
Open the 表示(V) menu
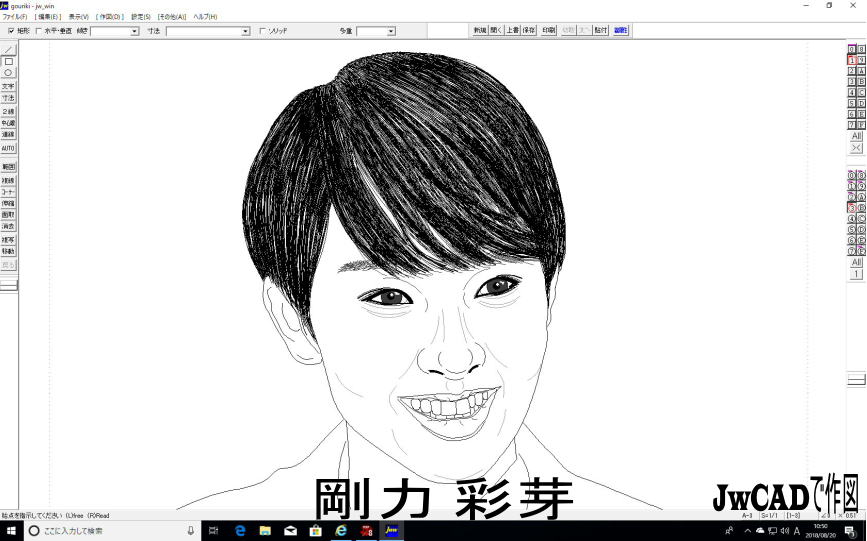(79, 17)
